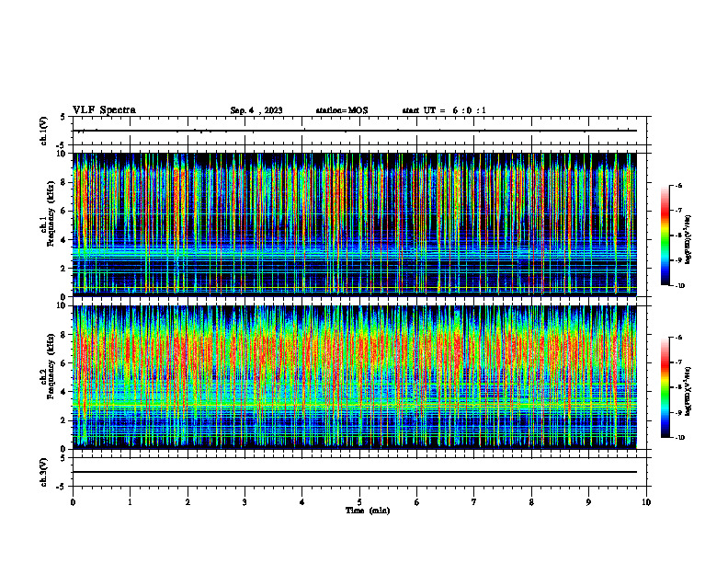Screen dimensions: 728x563
Task: Click the "VLF Spectra" title text
Action: pos(105,110)
